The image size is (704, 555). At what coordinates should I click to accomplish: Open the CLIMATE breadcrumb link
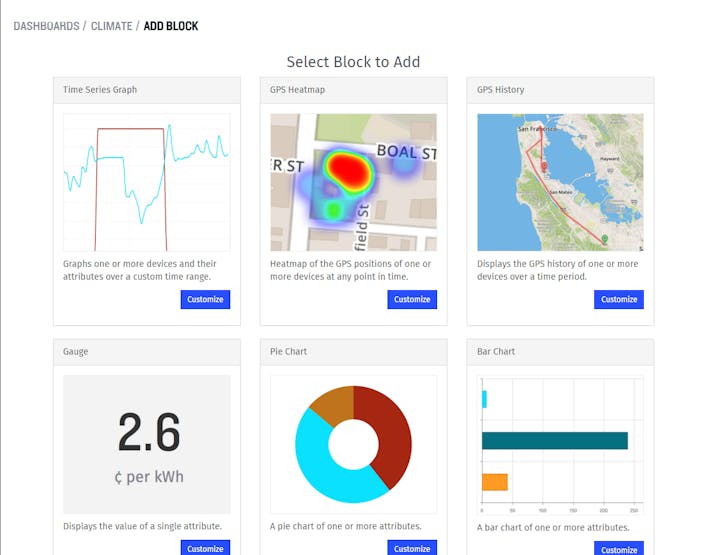click(112, 26)
